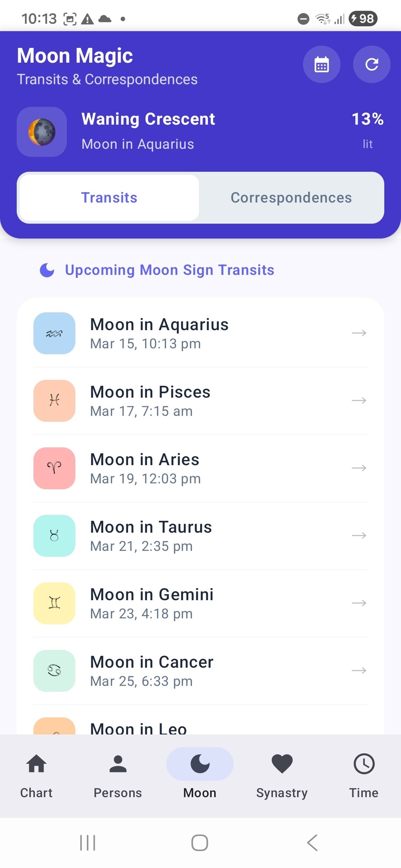Tap the Taurus zodiac sign icon
Image resolution: width=401 pixels, height=868 pixels.
point(54,536)
